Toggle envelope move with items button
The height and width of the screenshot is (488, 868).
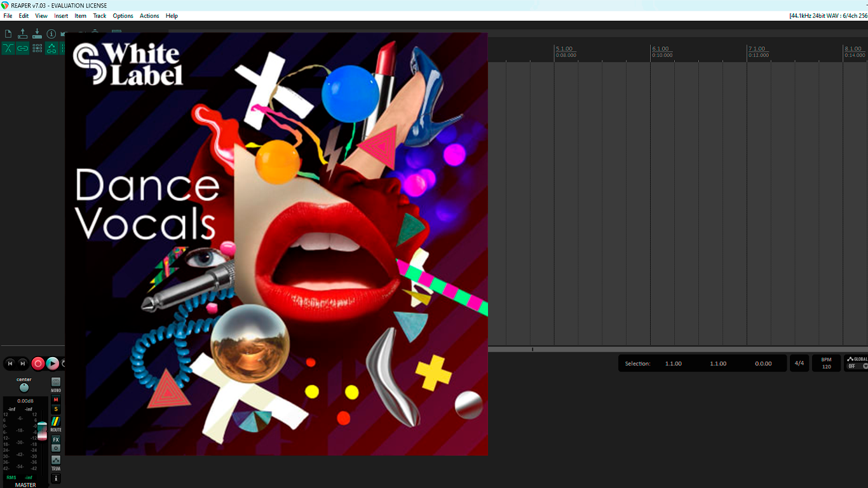click(x=51, y=48)
